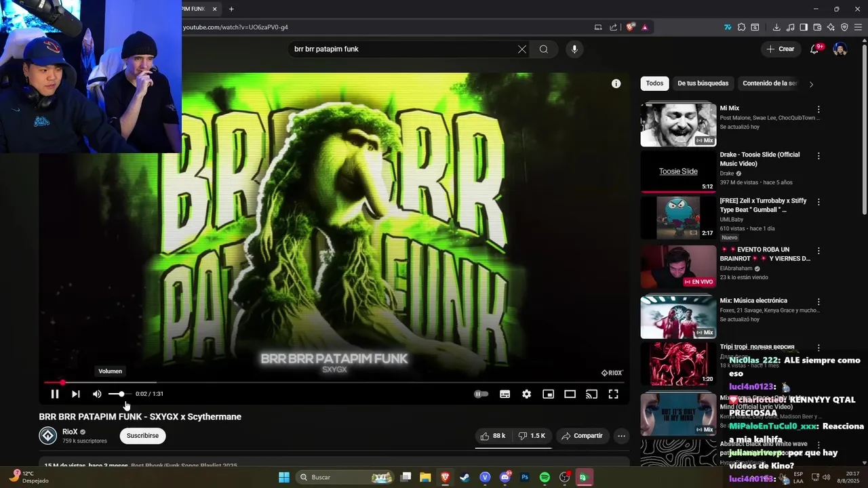Open the Mi Mix thumbnail

click(678, 125)
